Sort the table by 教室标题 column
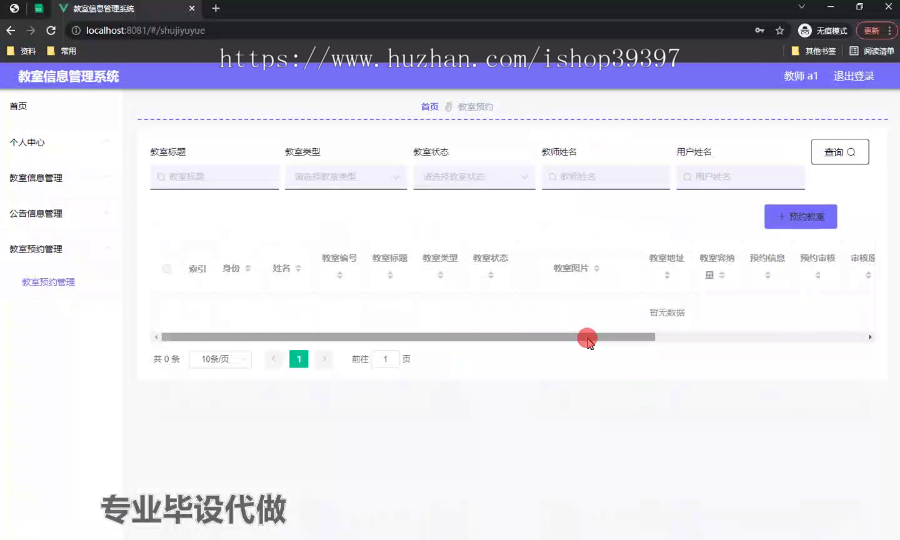This screenshot has height=540, width=900. click(x=390, y=275)
